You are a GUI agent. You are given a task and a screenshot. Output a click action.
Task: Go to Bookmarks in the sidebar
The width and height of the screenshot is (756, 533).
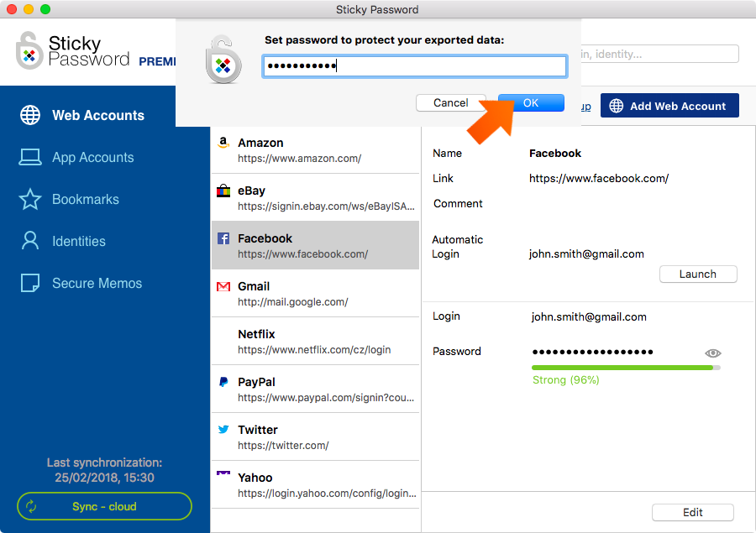click(69, 199)
